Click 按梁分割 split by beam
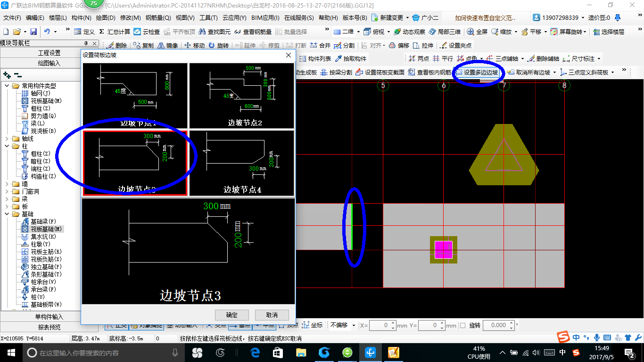Screen dimensions: 644x362 pos(336,72)
